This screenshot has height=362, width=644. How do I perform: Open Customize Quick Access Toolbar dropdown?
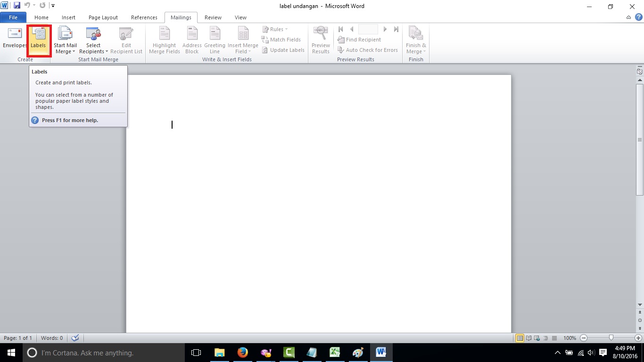53,6
